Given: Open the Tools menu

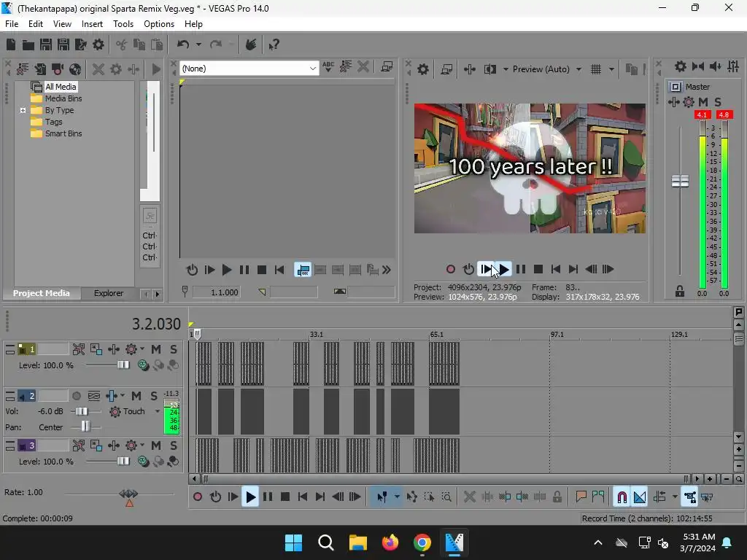Looking at the screenshot, I should point(123,24).
